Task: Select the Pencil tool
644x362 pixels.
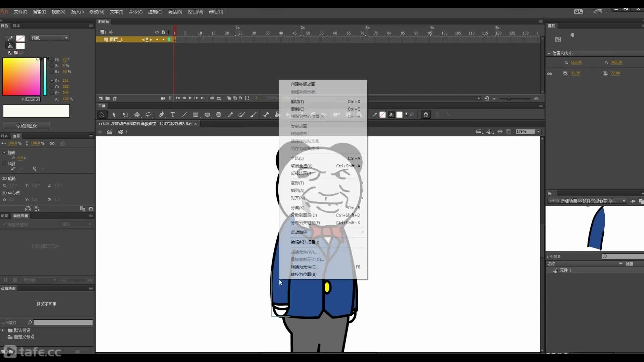Action: 230,115
